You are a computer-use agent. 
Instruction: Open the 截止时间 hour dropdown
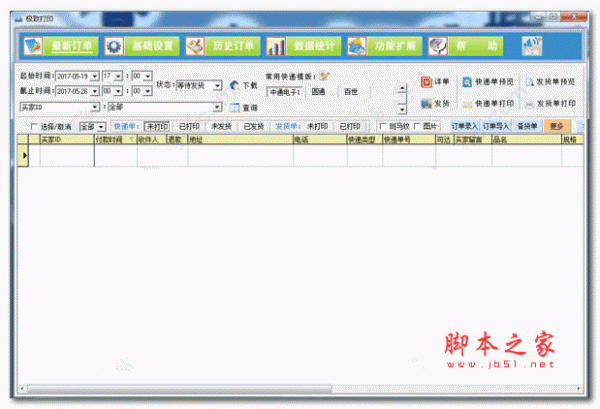point(119,91)
